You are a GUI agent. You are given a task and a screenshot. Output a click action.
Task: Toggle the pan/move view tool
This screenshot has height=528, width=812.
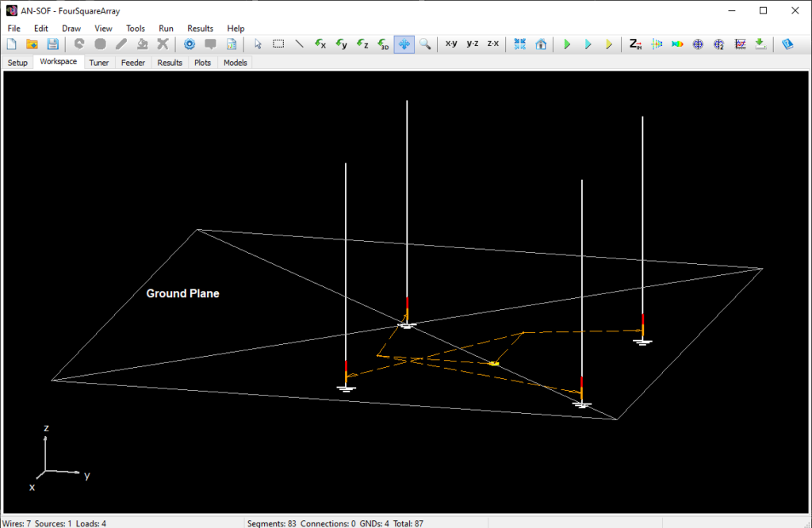404,44
